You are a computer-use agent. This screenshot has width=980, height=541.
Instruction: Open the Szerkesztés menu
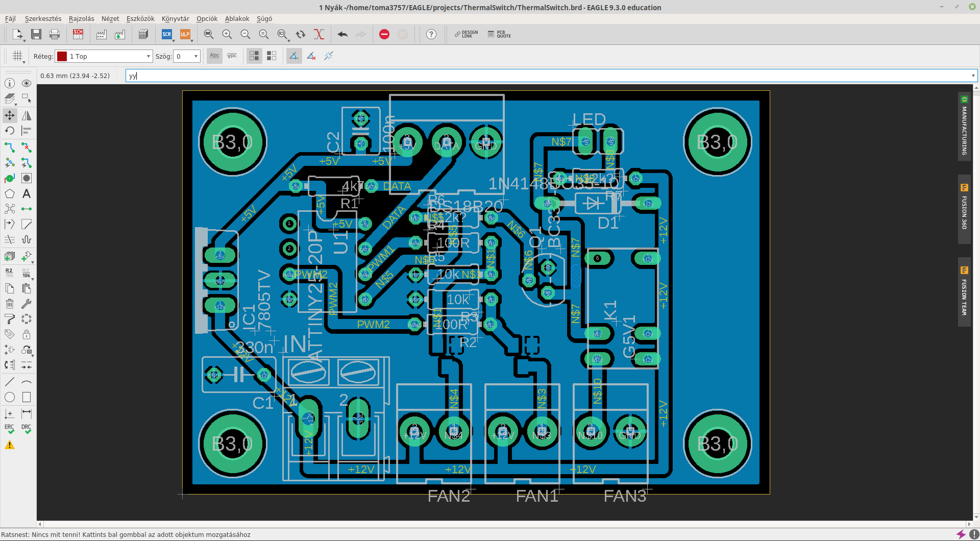pos(43,18)
